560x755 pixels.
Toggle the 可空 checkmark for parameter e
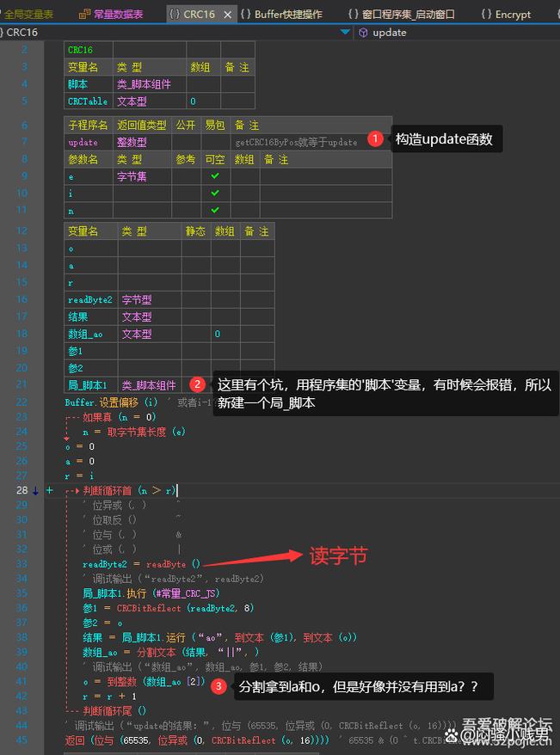[215, 176]
